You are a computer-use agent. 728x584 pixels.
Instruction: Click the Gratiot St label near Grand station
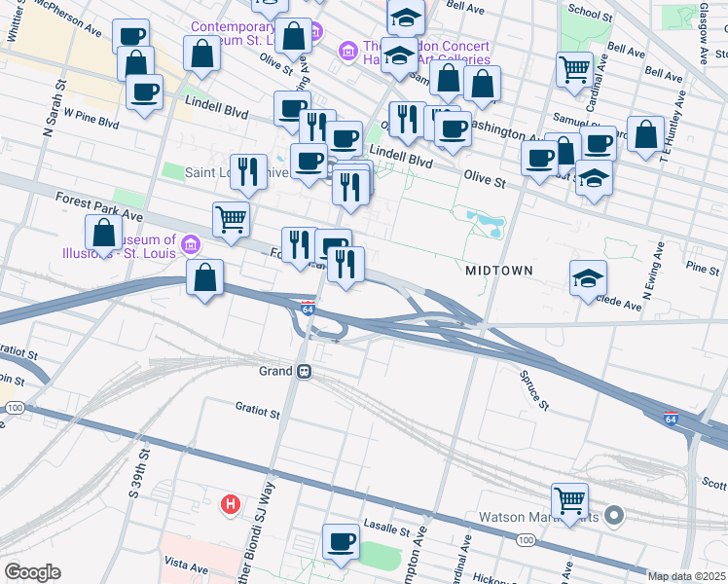click(x=258, y=411)
